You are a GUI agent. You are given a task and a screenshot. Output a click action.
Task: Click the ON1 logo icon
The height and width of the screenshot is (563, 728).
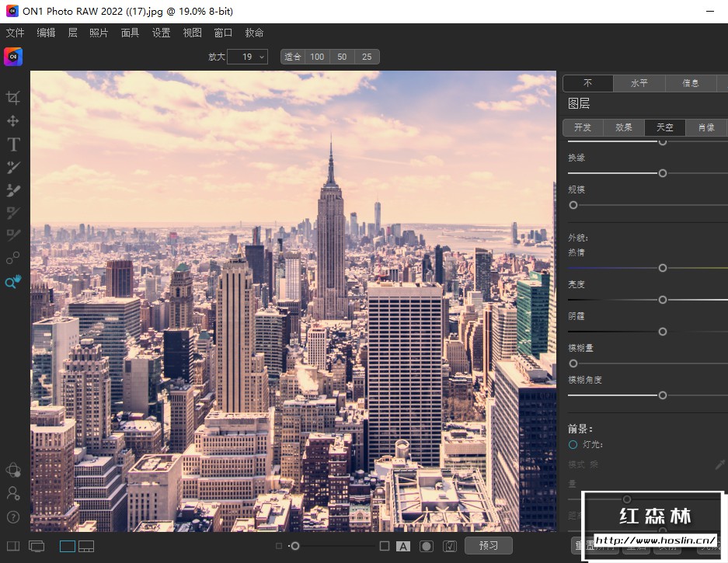pyautogui.click(x=13, y=57)
